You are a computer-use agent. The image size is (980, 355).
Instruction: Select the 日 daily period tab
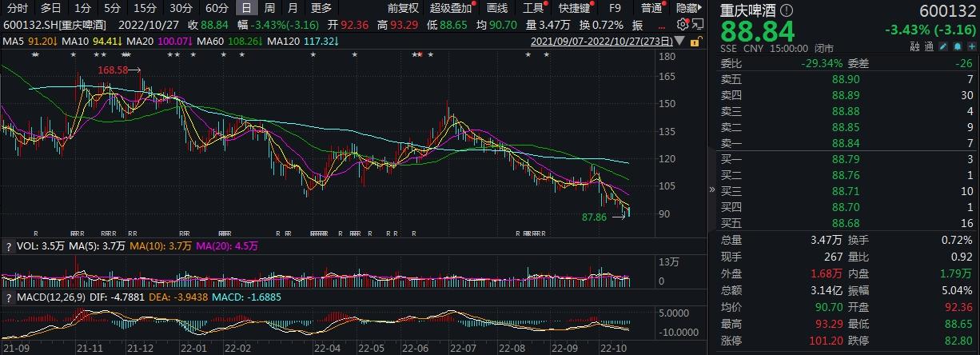point(246,8)
